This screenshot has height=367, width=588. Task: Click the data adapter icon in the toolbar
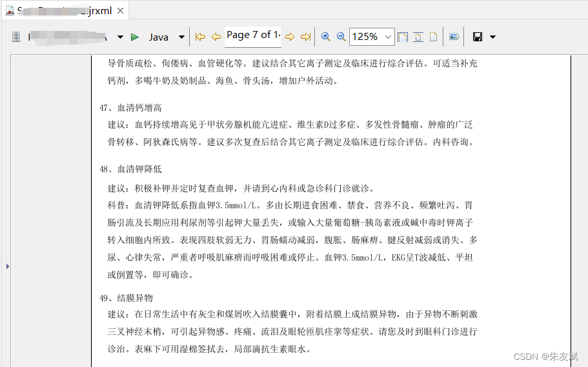coord(16,37)
